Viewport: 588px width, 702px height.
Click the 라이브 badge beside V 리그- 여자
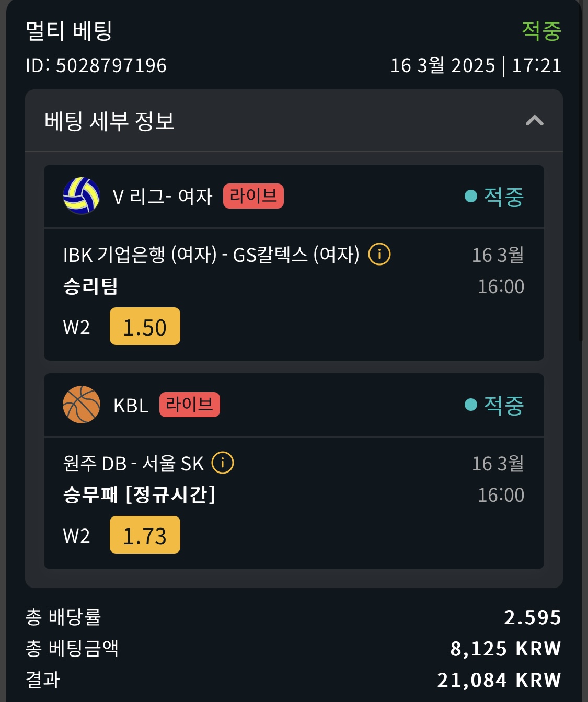coord(253,196)
